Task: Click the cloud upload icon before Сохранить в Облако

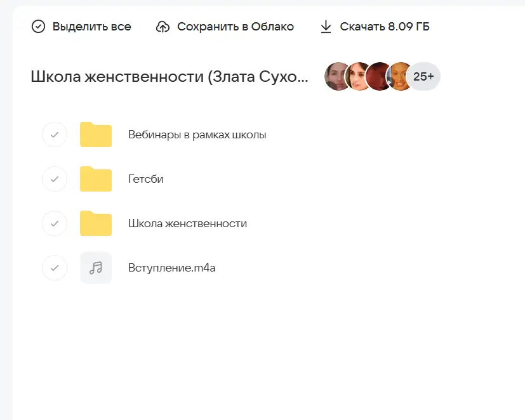Action: [164, 26]
